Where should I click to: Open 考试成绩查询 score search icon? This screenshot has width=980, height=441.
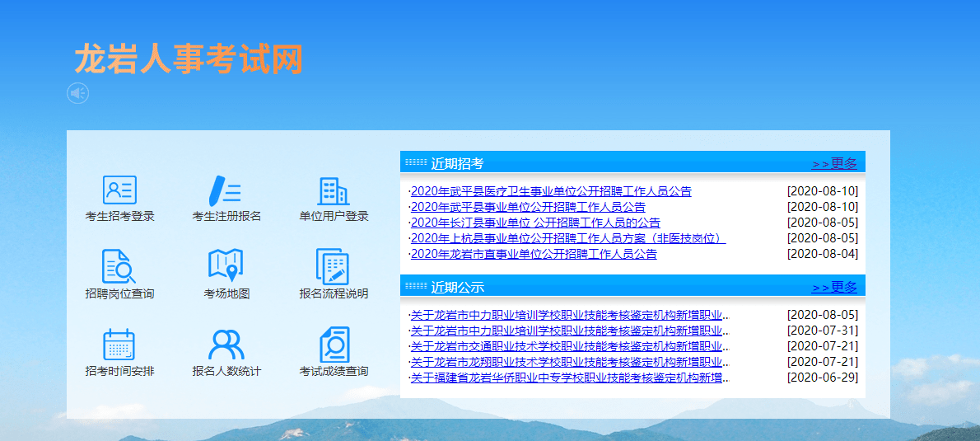point(334,344)
